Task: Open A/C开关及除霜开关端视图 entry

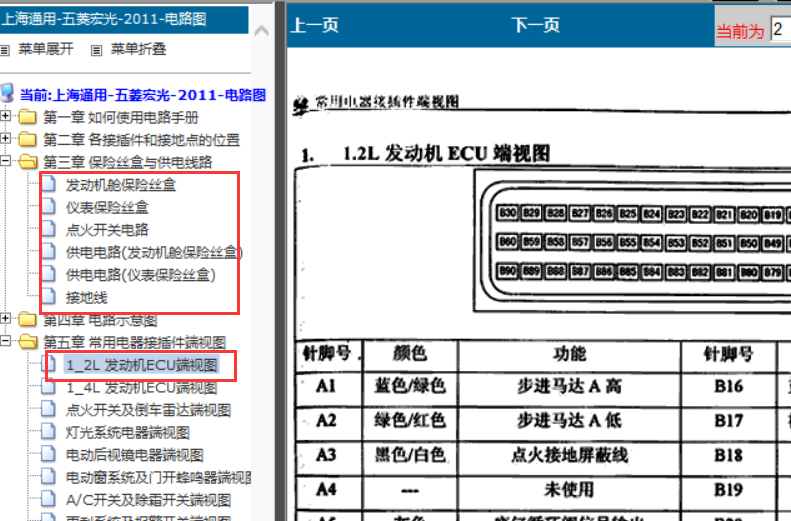Action: point(148,500)
